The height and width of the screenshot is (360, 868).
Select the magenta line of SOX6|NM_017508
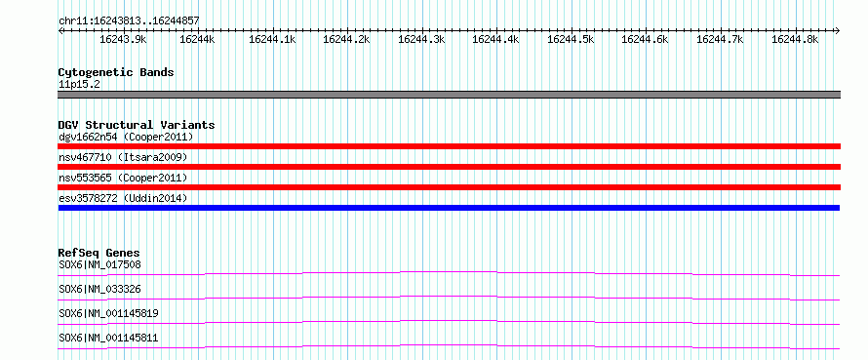pos(449,273)
